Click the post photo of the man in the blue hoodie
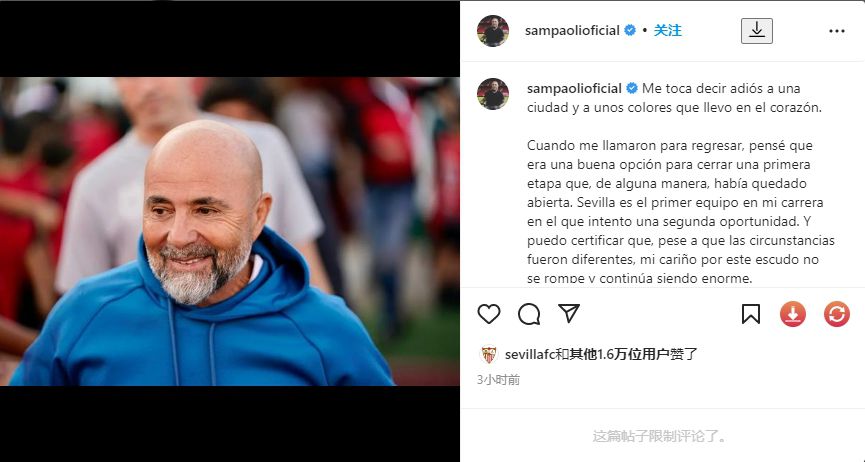This screenshot has height=462, width=865. (x=229, y=231)
